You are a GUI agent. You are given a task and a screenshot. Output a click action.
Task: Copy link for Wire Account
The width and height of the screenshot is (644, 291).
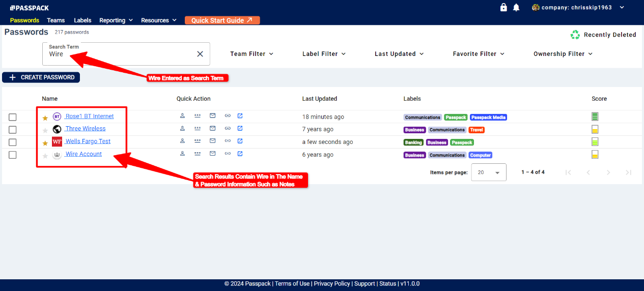pyautogui.click(x=228, y=154)
